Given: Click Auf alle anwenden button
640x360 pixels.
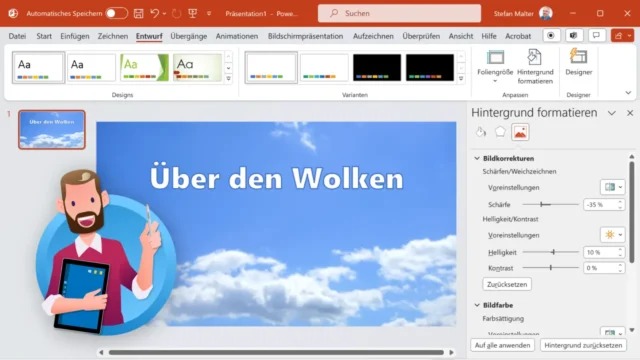Looking at the screenshot, I should [x=502, y=345].
